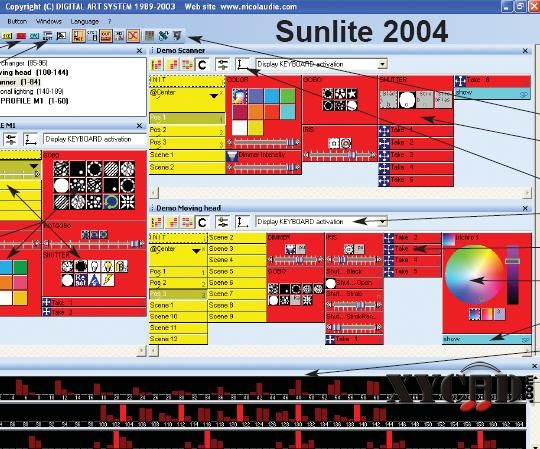Click the left scroll arrow under the Demo Scanner panel
This screenshot has width=540, height=449.
155,192
